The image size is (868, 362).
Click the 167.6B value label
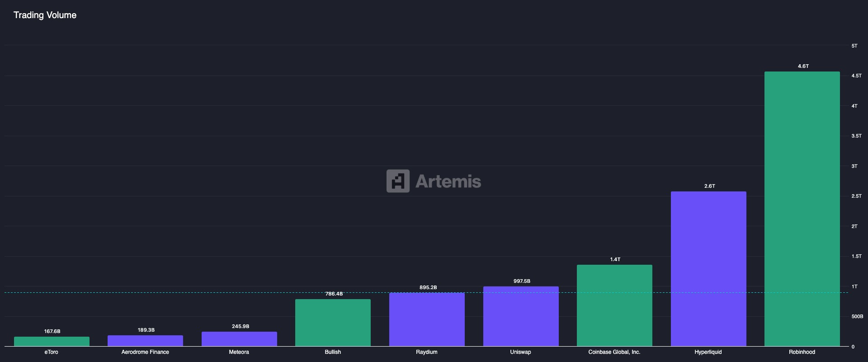pos(52,332)
